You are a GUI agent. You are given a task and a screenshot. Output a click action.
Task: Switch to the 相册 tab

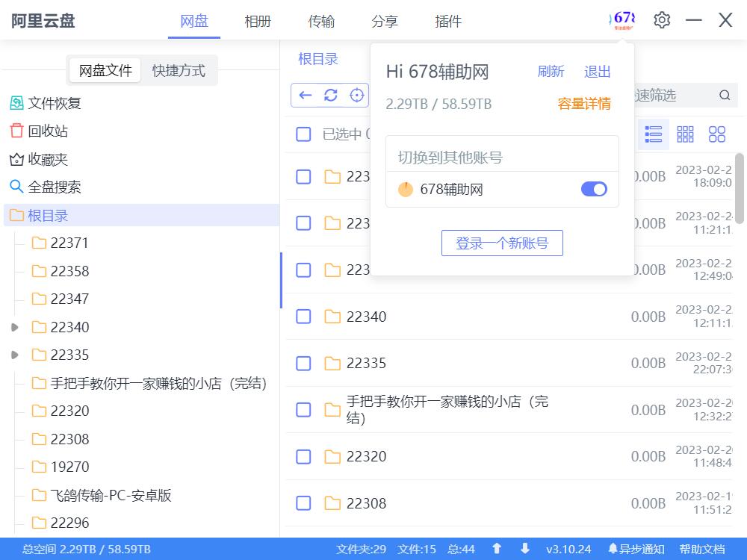258,22
